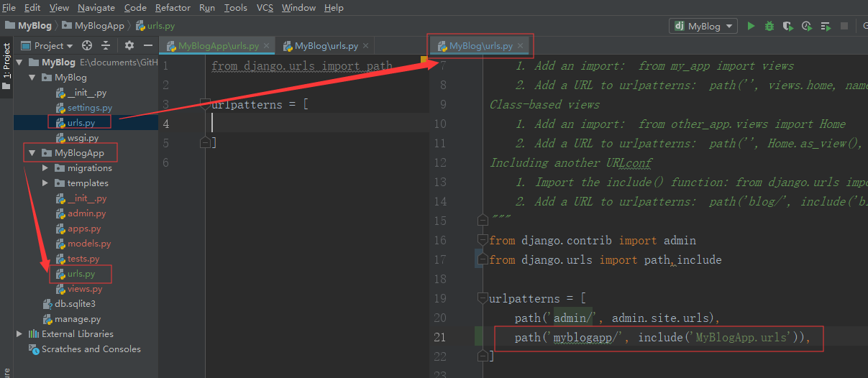Close the left MyBlog\urls.py tab
Screen dimensions: 868x378
tap(366, 46)
